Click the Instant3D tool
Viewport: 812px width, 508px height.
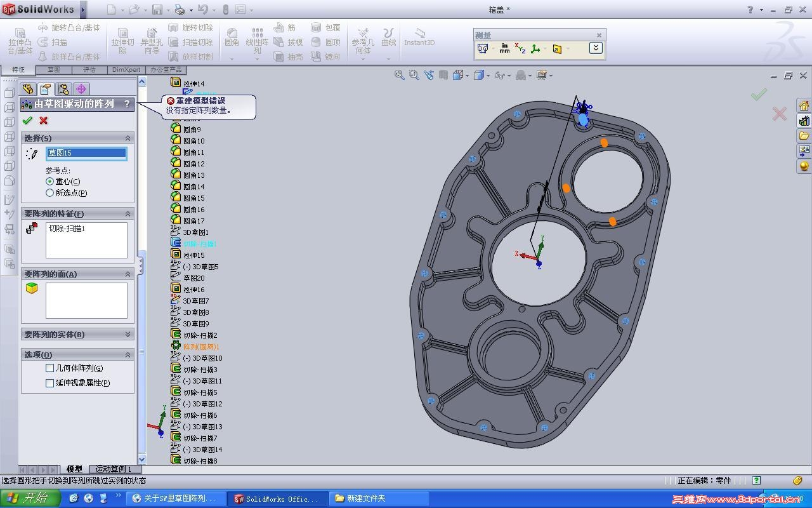(419, 37)
